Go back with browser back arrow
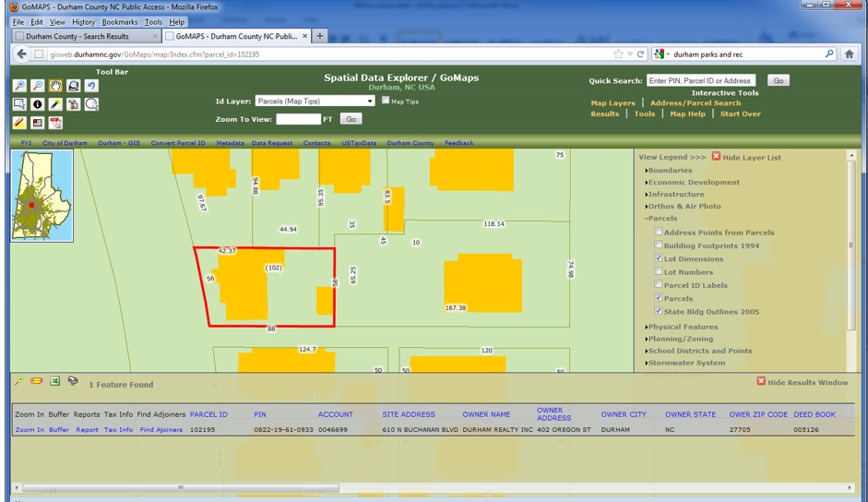This screenshot has height=502, width=868. coord(21,54)
